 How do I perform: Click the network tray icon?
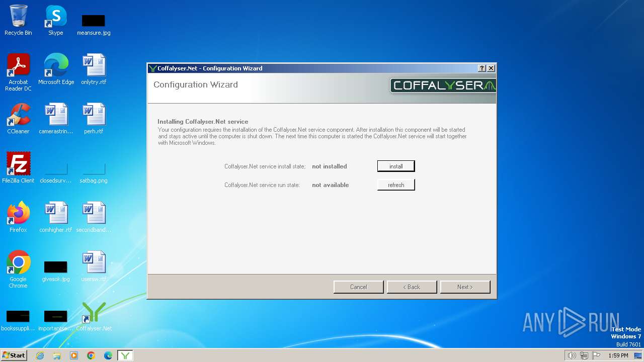pyautogui.click(x=584, y=355)
